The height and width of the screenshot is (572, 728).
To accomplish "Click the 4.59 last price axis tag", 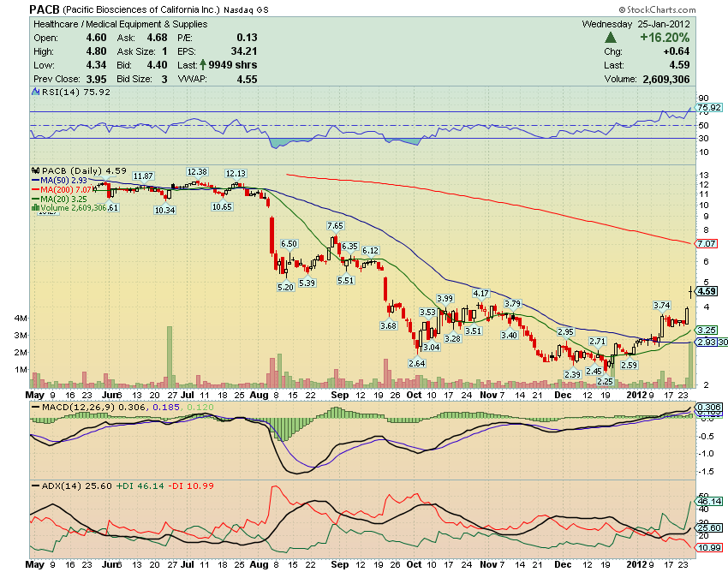I will point(707,292).
